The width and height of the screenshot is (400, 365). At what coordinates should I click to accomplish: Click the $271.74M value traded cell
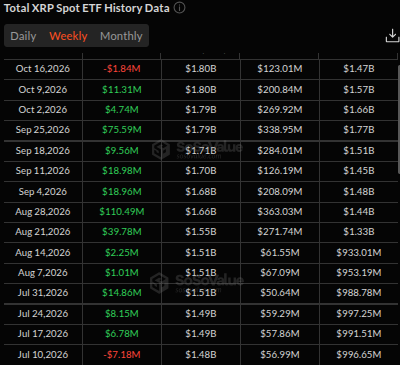coord(280,232)
